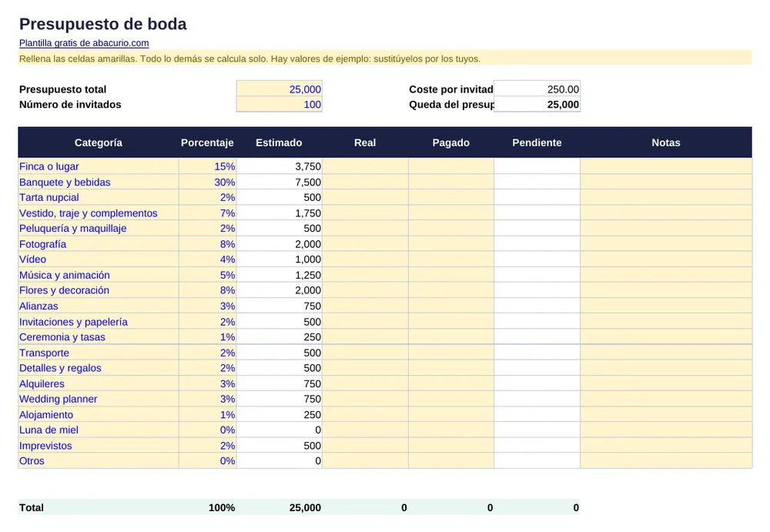The image size is (770, 532).
Task: Select the empty Real cell for Finca o lugar
Action: (x=365, y=166)
